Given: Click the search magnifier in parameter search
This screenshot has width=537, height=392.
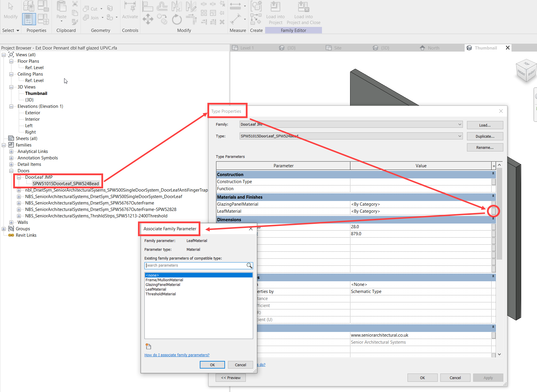Looking at the screenshot, I should [249, 265].
